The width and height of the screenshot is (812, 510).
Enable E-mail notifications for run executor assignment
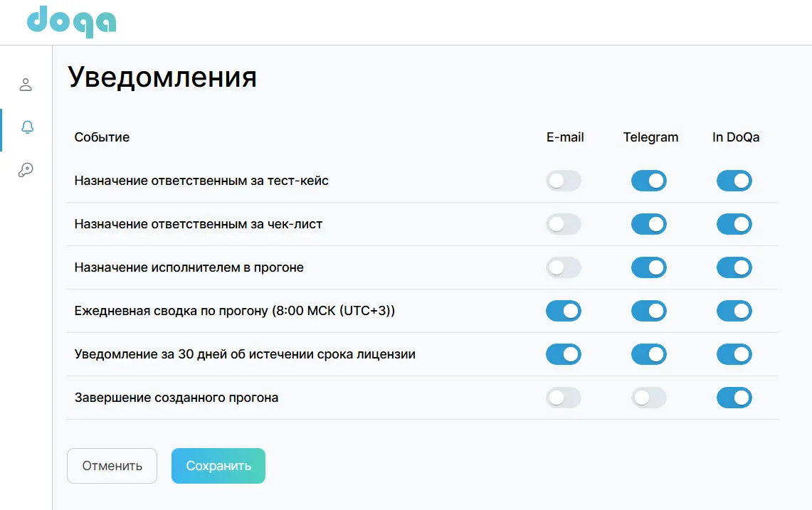[x=564, y=267]
